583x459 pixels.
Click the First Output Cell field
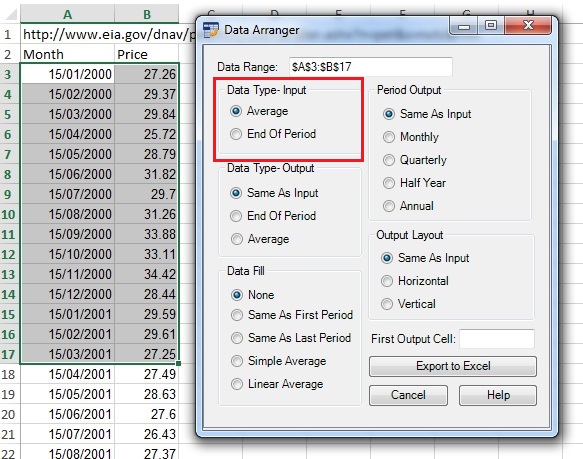coord(497,339)
